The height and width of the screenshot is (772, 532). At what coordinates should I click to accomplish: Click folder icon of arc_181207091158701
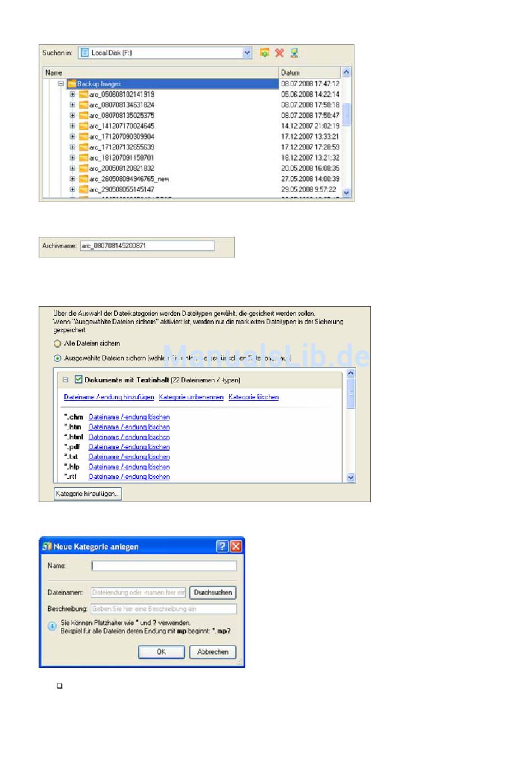tap(83, 158)
